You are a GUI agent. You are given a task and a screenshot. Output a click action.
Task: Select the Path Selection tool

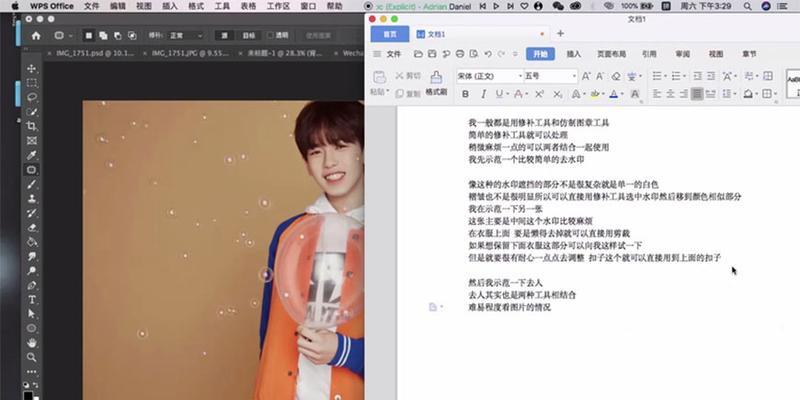click(x=32, y=314)
